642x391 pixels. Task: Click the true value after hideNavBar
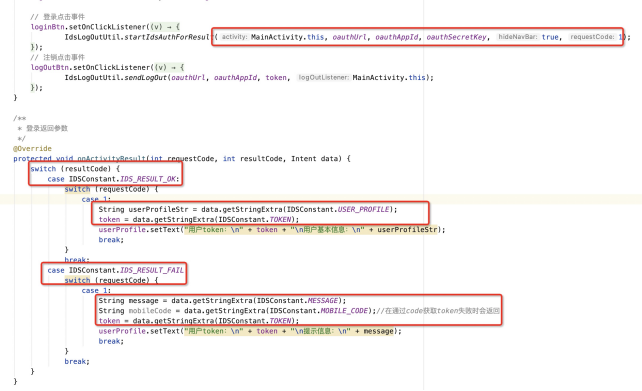550,37
